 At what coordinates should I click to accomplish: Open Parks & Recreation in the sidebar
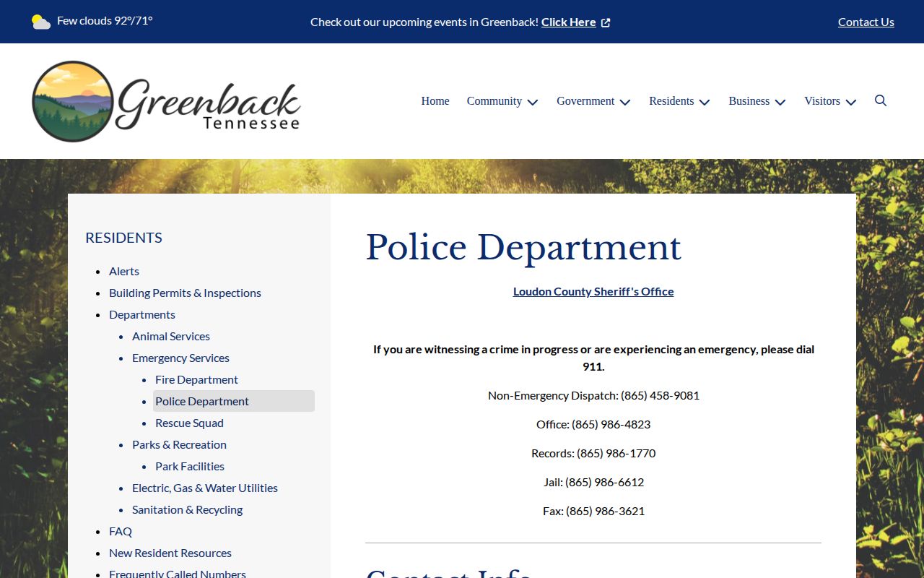point(179,444)
